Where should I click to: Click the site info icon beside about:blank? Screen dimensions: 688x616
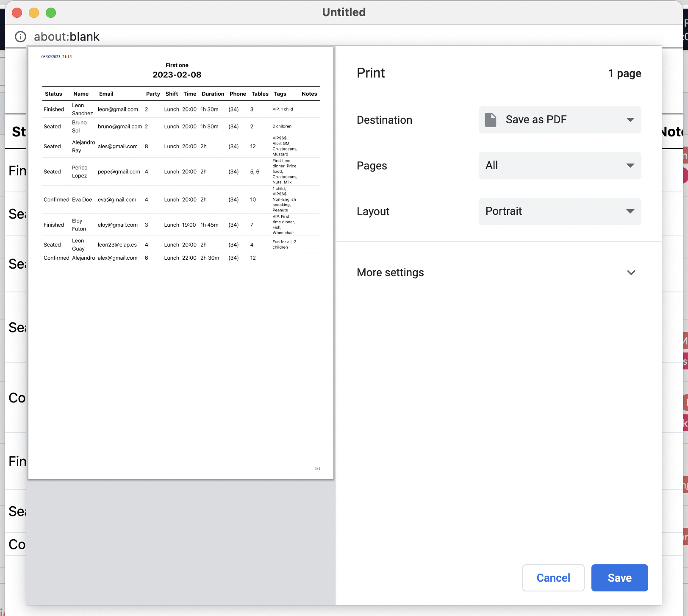(20, 37)
